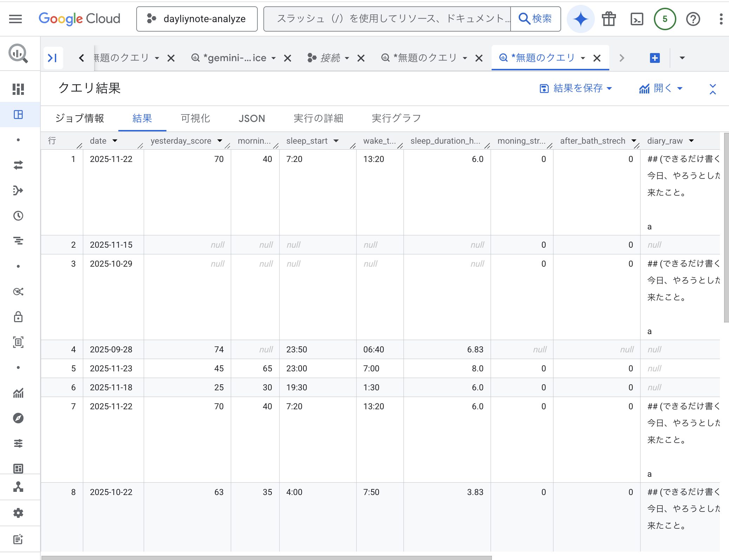Open the Gemini AI sparkle assistant
The image size is (729, 560).
coord(580,19)
